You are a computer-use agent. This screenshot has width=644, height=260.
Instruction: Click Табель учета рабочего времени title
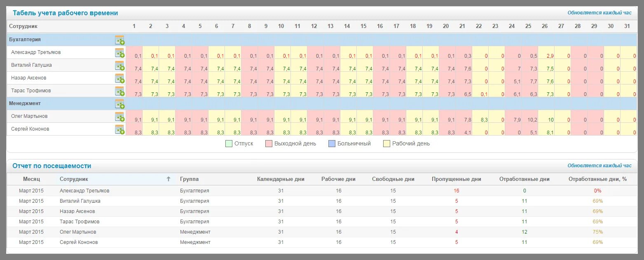65,13
